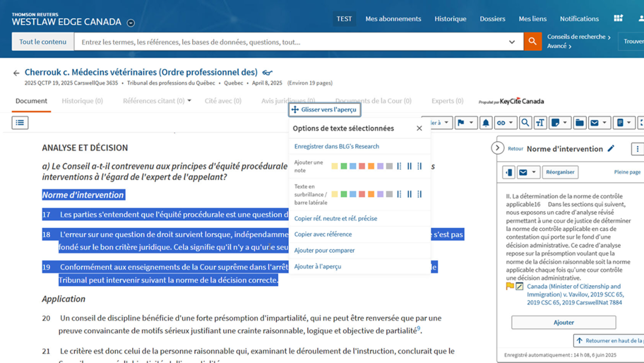Screen dimensions: 644x363
Task: Click the Réorganiser button
Action: (560, 172)
